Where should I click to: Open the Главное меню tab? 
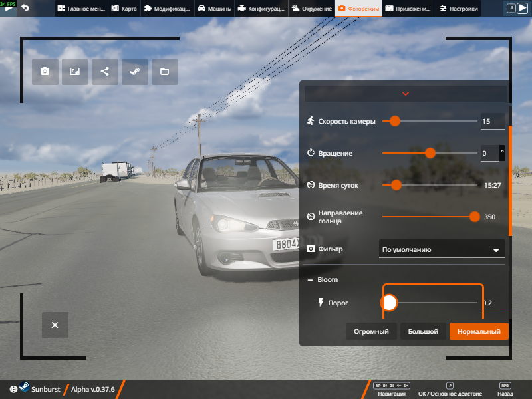[81, 8]
